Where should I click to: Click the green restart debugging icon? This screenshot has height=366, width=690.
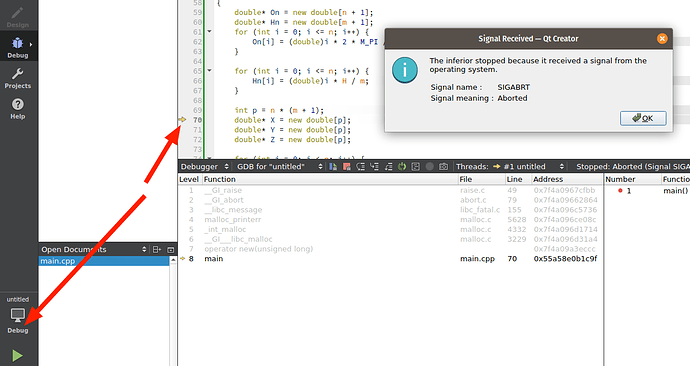(x=402, y=166)
